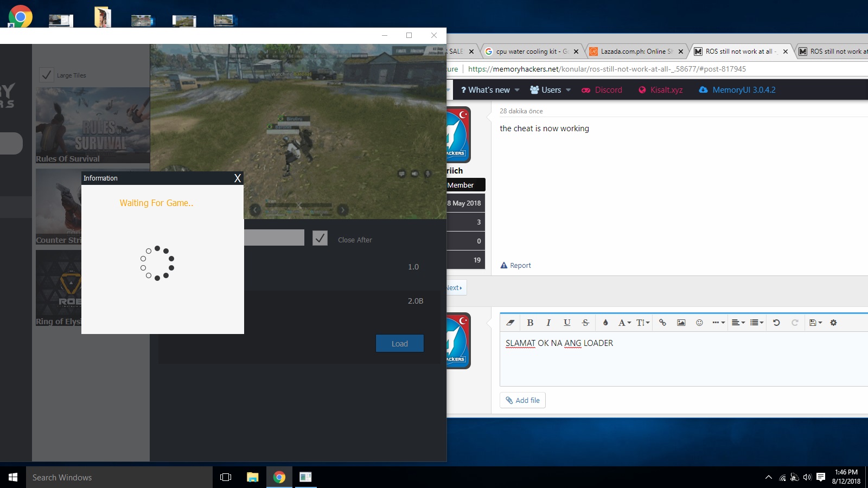Image resolution: width=868 pixels, height=488 pixels.
Task: Expand the What's new dropdown arrow
Action: 517,90
